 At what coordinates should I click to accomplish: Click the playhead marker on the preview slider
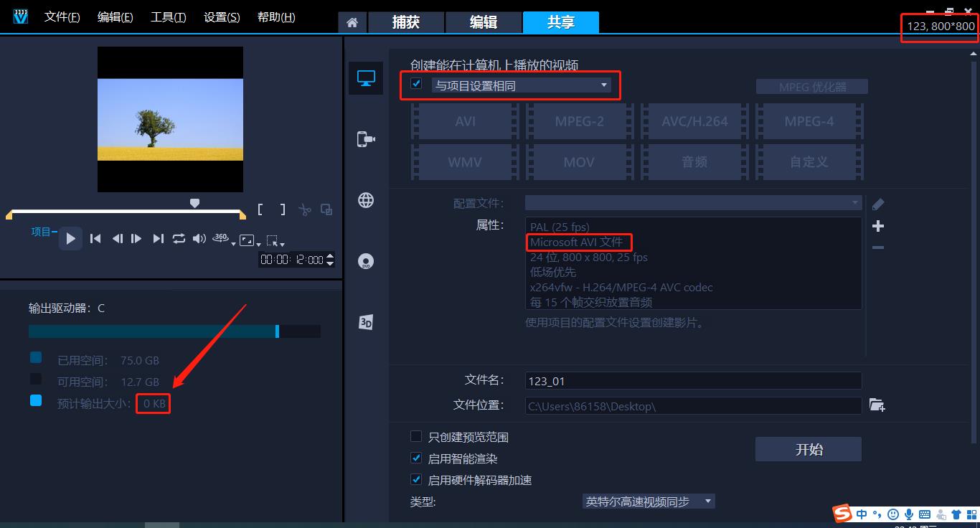coord(194,203)
